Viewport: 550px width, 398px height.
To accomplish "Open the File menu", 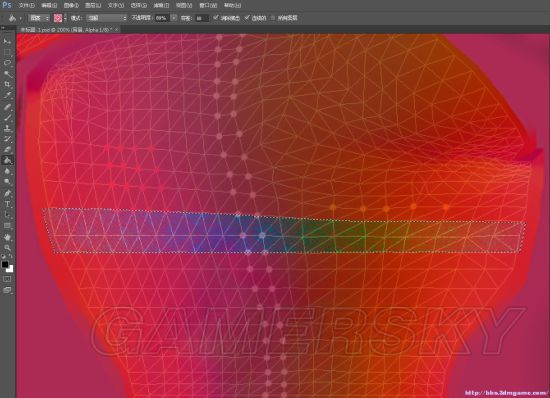I will (27, 5).
